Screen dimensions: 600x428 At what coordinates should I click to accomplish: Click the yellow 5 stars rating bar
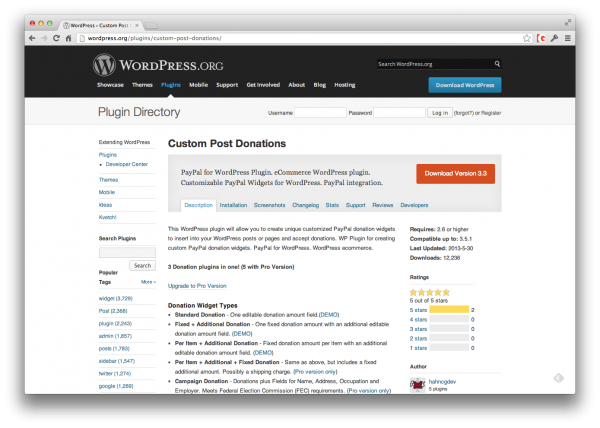[x=449, y=309]
